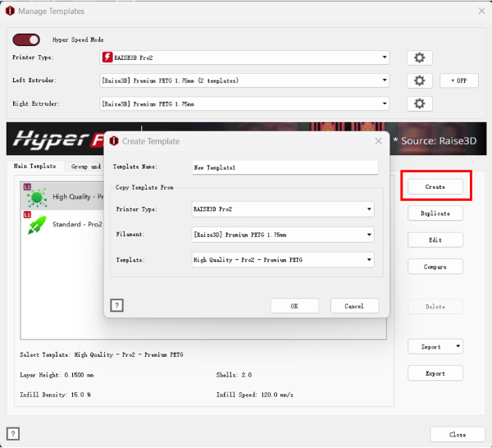Click OK to confirm new template
The image size is (492, 448).
click(x=294, y=305)
